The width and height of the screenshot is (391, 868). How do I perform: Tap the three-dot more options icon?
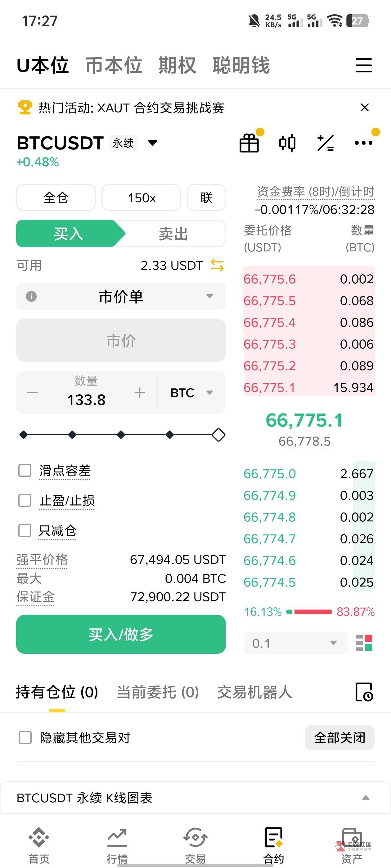pyautogui.click(x=364, y=143)
